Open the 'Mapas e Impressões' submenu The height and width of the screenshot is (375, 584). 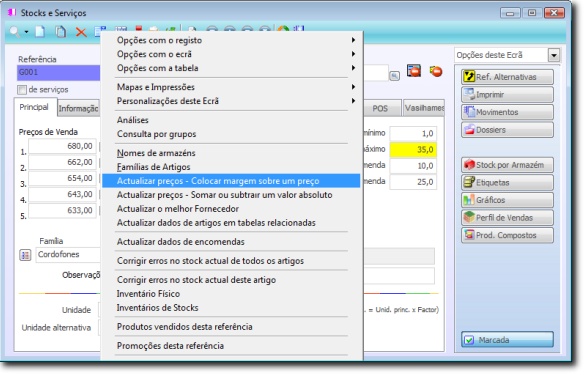click(x=231, y=87)
